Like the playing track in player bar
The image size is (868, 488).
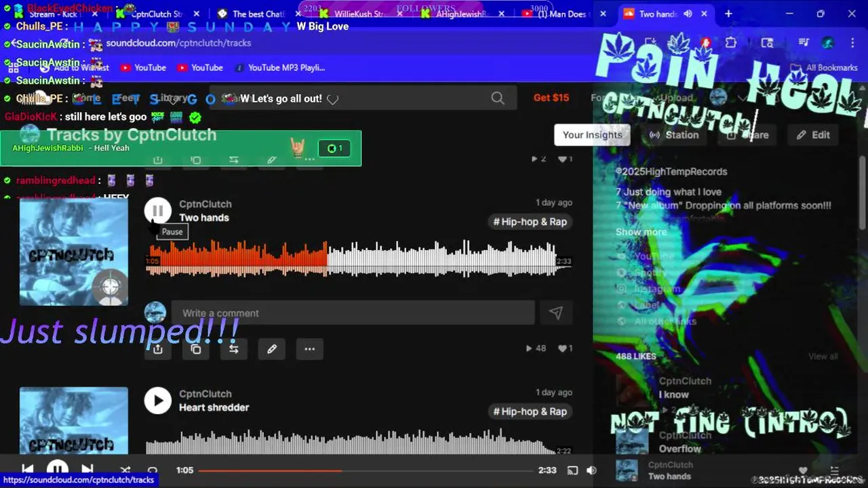click(803, 470)
